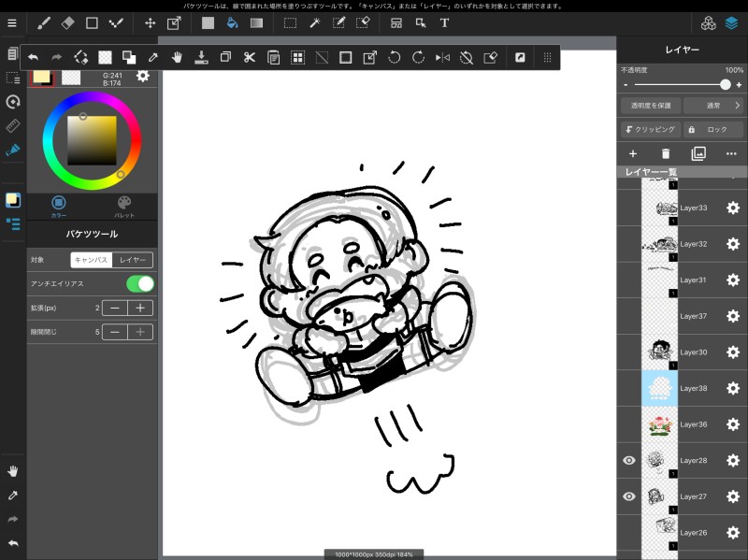Enter fullscreen from shortcut bar
The image size is (748, 560).
click(x=520, y=58)
